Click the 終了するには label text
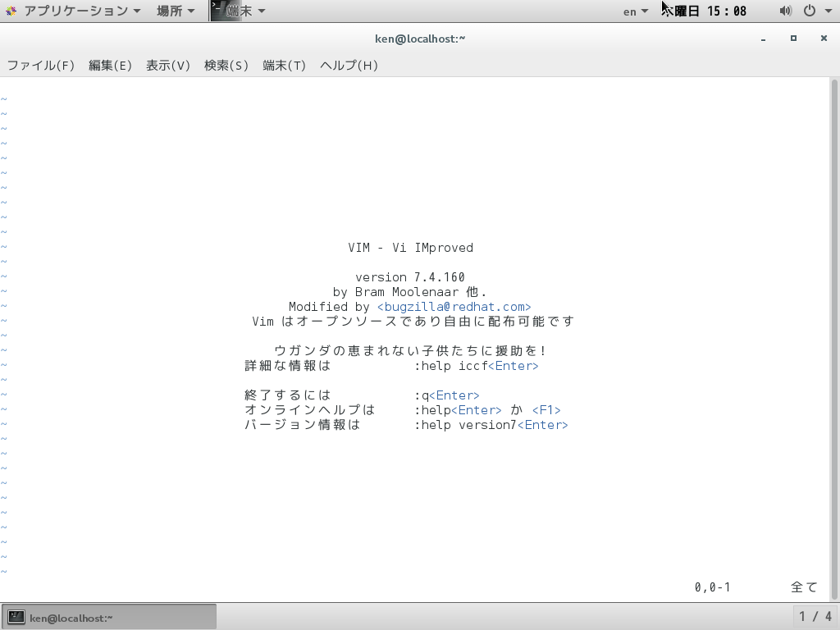The height and width of the screenshot is (630, 840). pyautogui.click(x=288, y=395)
